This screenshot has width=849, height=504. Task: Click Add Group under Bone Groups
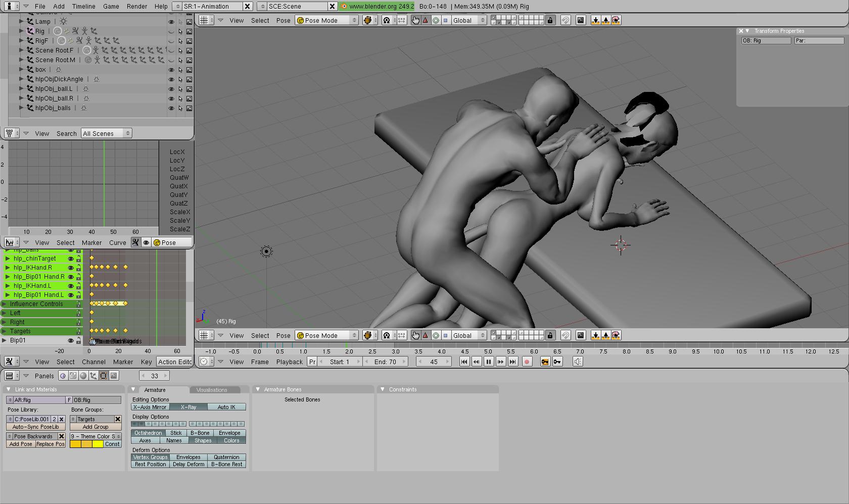96,427
